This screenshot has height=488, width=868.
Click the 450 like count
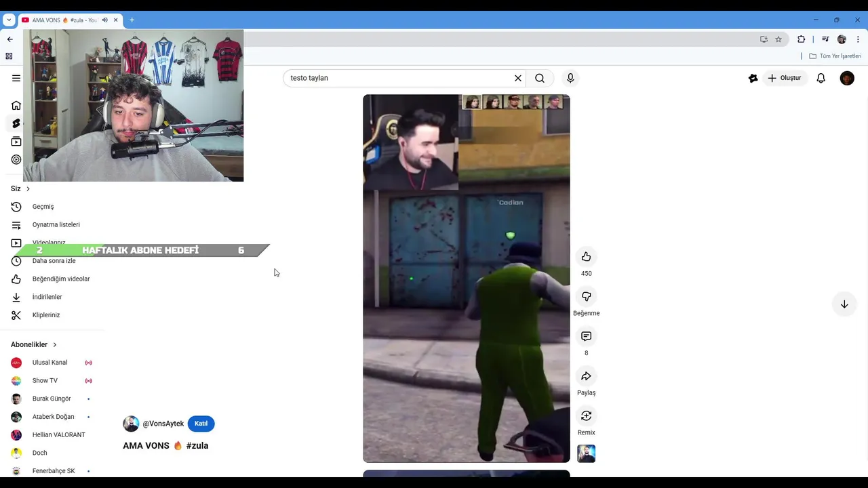click(x=586, y=274)
